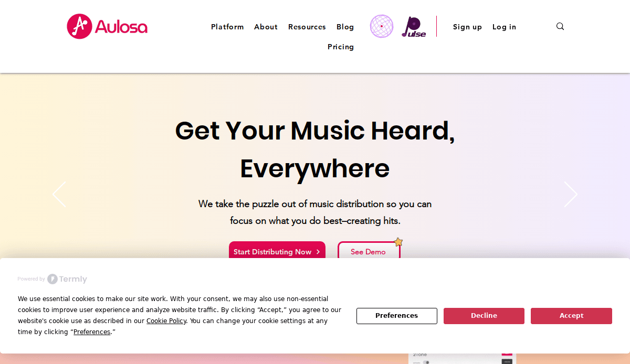Navigate to the Pricing page
This screenshot has height=364, width=630.
pyautogui.click(x=341, y=47)
